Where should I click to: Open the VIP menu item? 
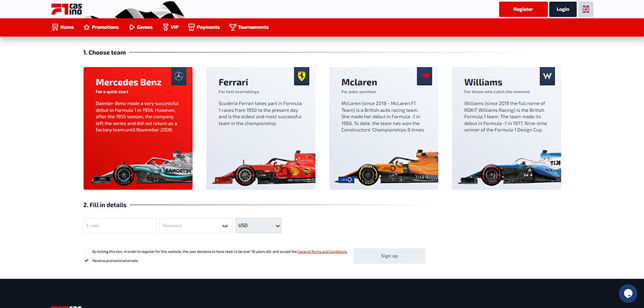171,27
